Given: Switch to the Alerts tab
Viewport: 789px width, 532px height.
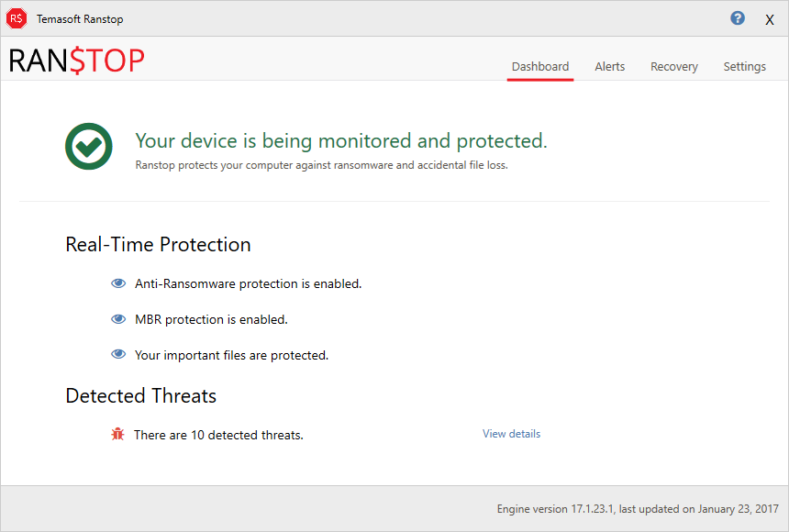Looking at the screenshot, I should pyautogui.click(x=609, y=66).
